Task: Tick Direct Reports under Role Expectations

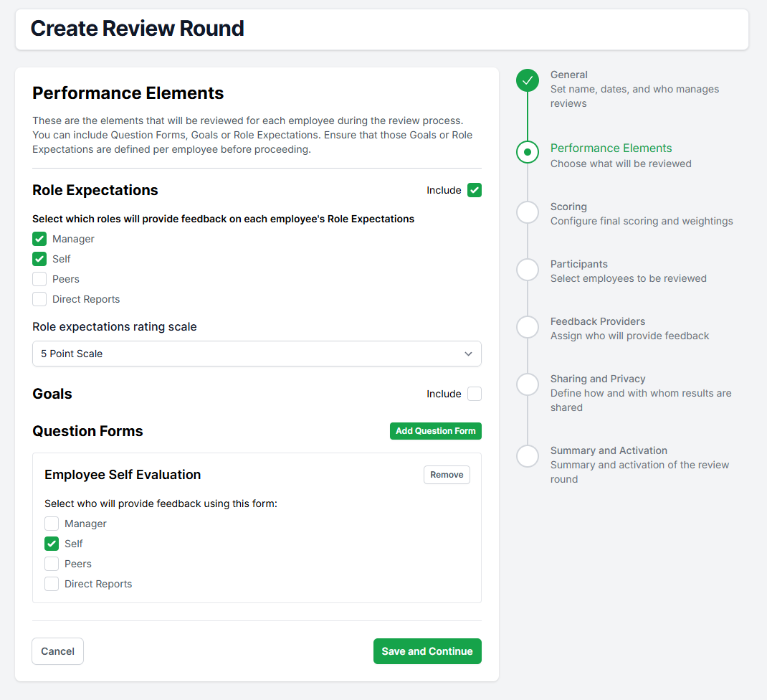Action: tap(39, 299)
